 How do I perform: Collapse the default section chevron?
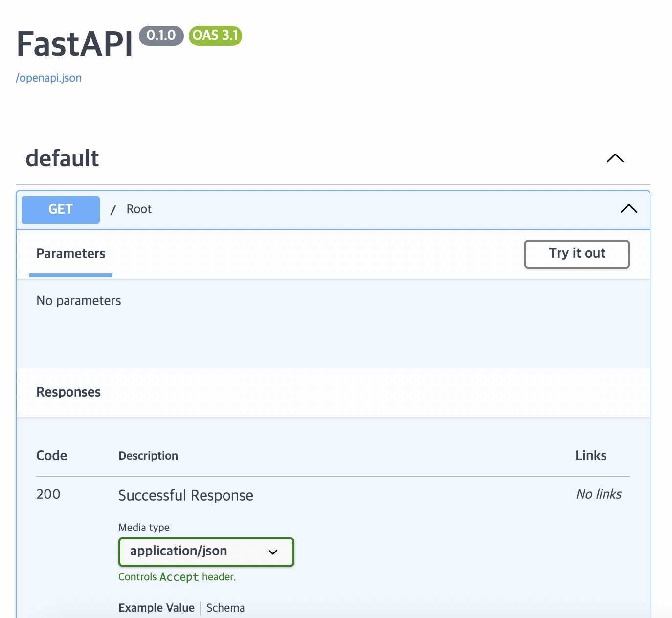(615, 158)
